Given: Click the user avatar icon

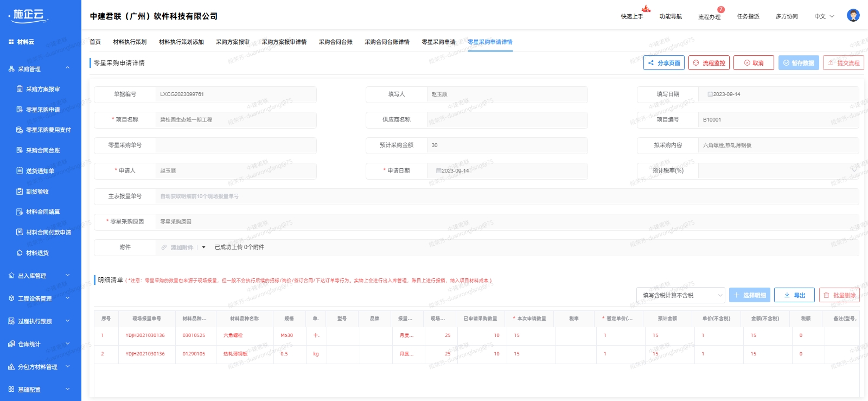Looking at the screenshot, I should tap(853, 16).
